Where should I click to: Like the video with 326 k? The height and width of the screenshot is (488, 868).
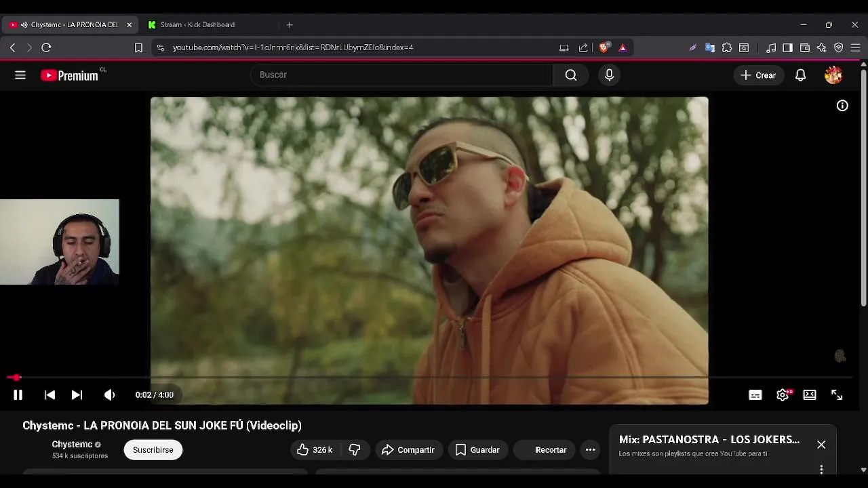tap(315, 450)
